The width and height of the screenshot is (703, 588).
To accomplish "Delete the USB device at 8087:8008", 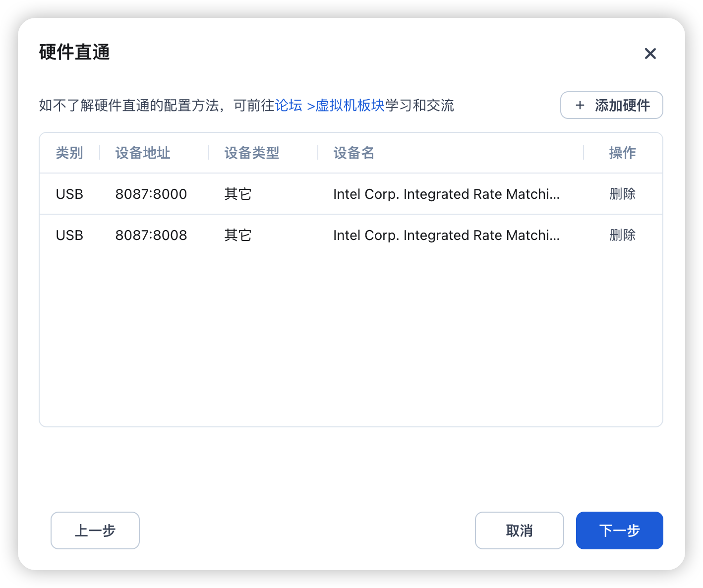I will 622,235.
